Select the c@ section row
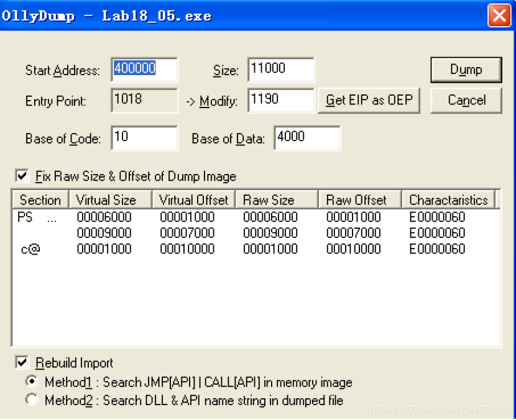516x420 pixels. (256, 249)
